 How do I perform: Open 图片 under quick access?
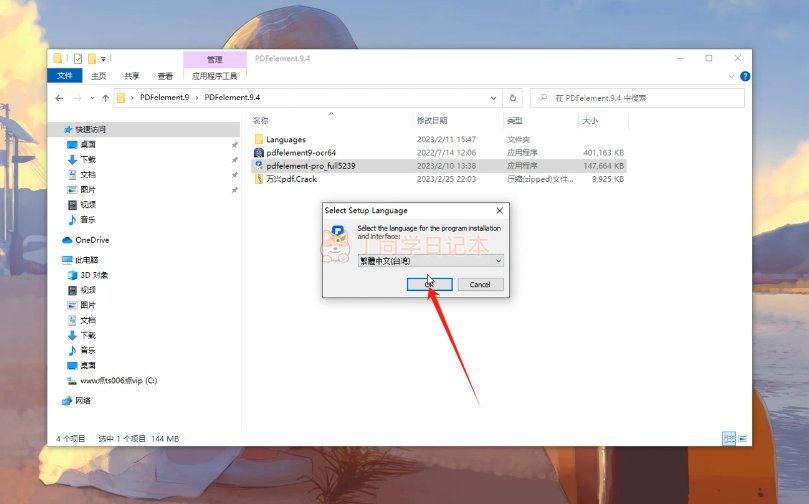click(88, 189)
